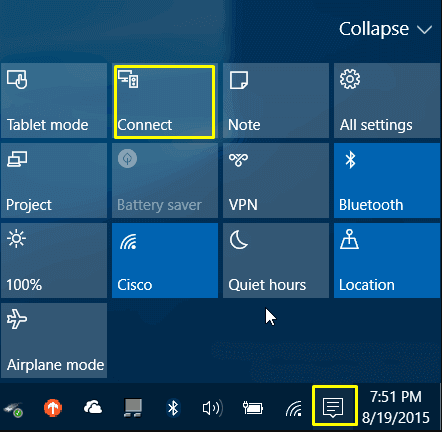442x432 pixels.
Task: Click the battery power tray icon
Action: 252,408
